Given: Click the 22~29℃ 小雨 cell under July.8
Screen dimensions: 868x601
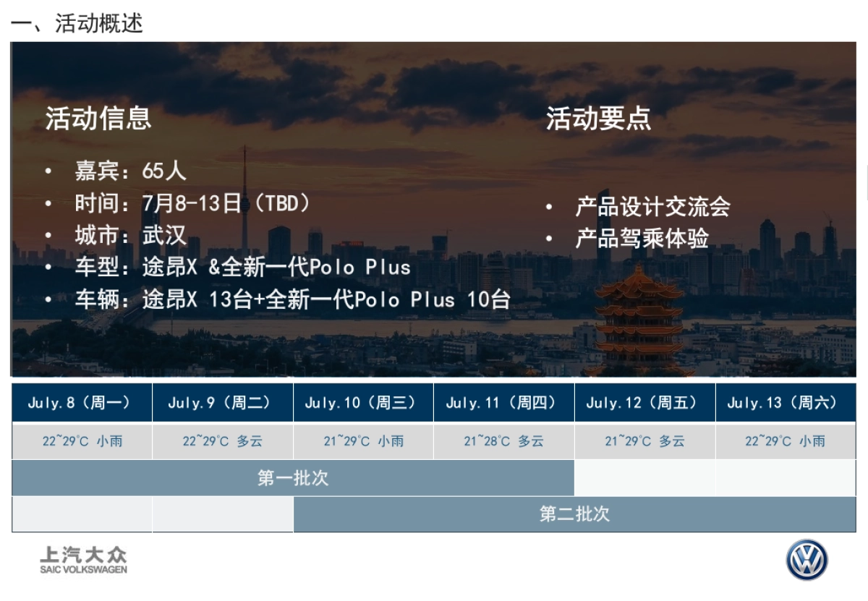Looking at the screenshot, I should pyautogui.click(x=81, y=440).
